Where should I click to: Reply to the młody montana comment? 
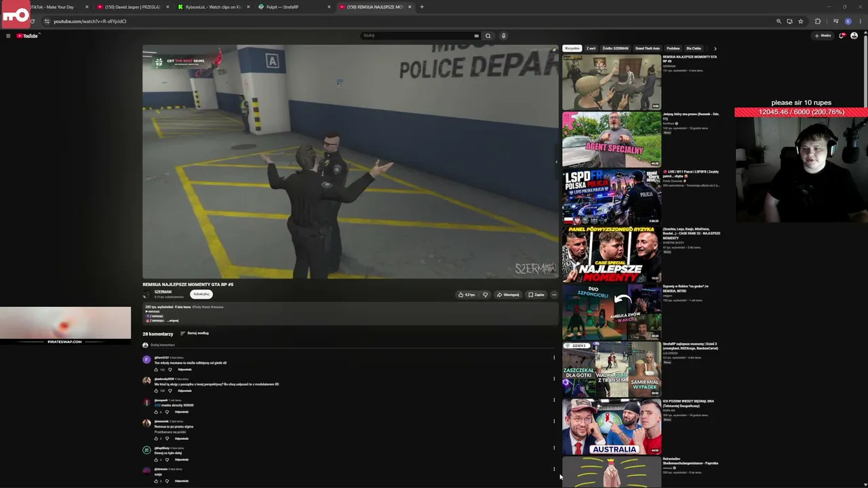(184, 369)
